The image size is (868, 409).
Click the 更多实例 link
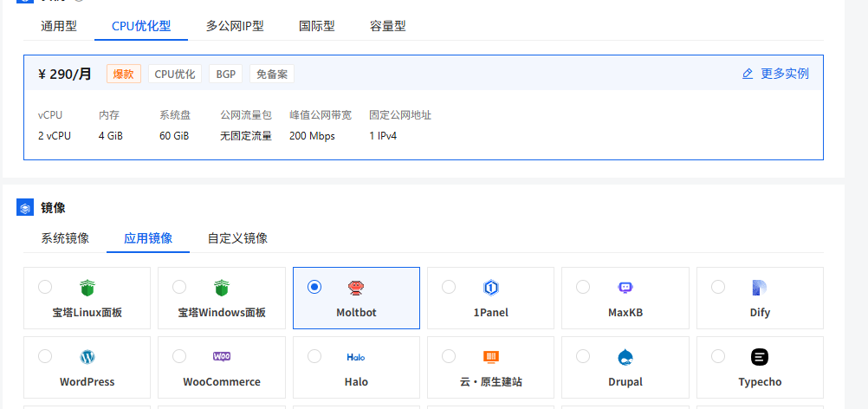[775, 74]
